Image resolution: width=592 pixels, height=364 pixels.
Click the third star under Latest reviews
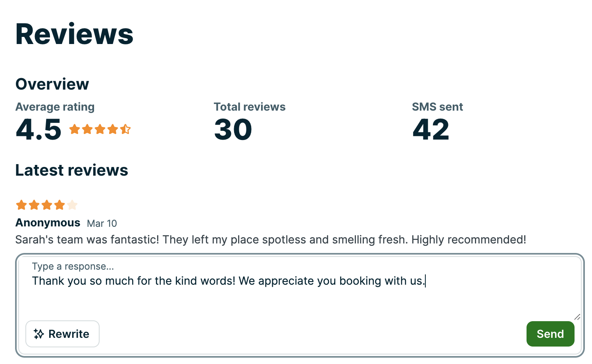point(46,205)
